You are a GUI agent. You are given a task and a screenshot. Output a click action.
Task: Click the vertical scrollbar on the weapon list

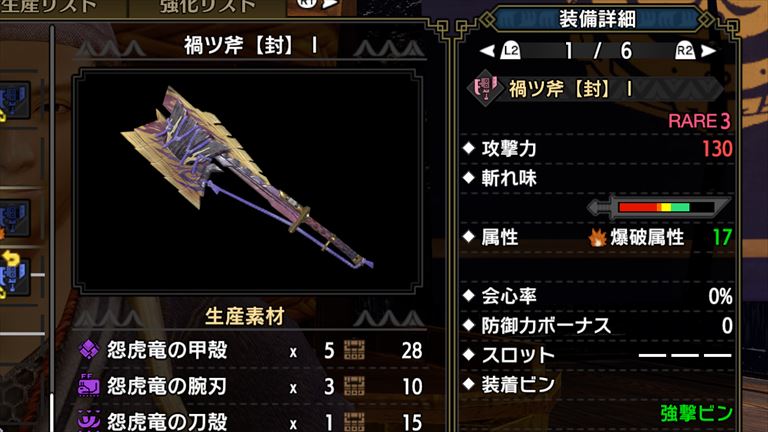(51, 225)
